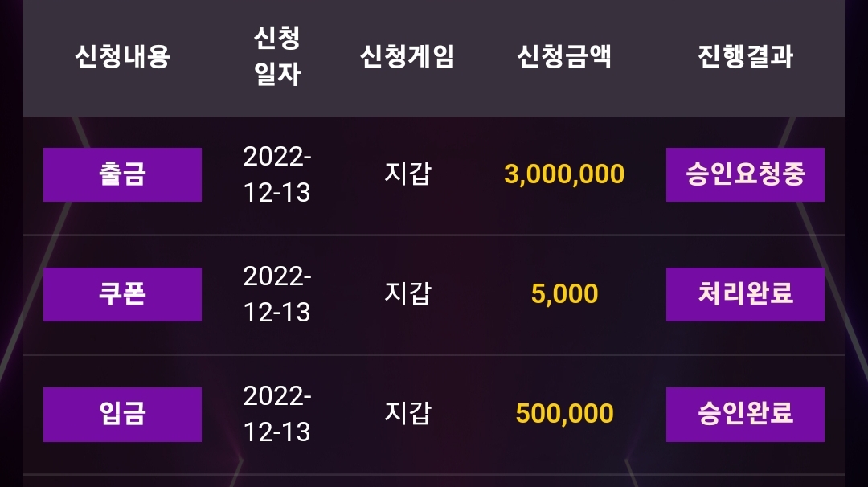Select the 5,000 coupon amount
This screenshot has height=487, width=868.
[564, 294]
